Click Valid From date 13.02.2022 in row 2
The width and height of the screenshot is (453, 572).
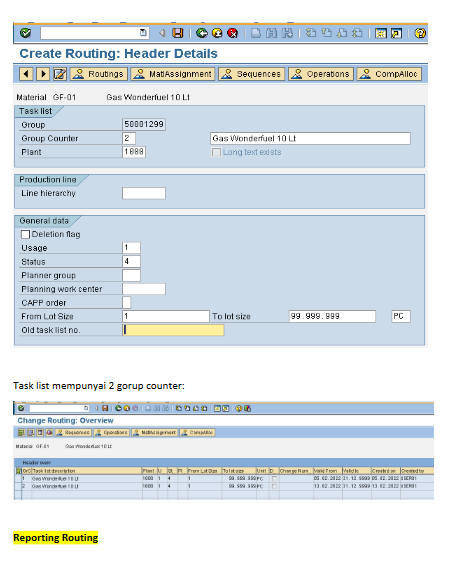pyautogui.click(x=327, y=486)
